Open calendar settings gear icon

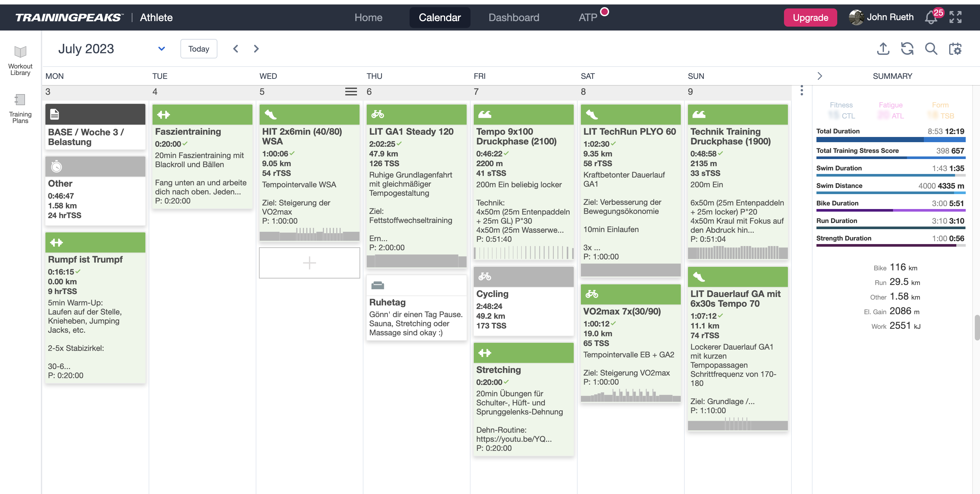pyautogui.click(x=955, y=49)
